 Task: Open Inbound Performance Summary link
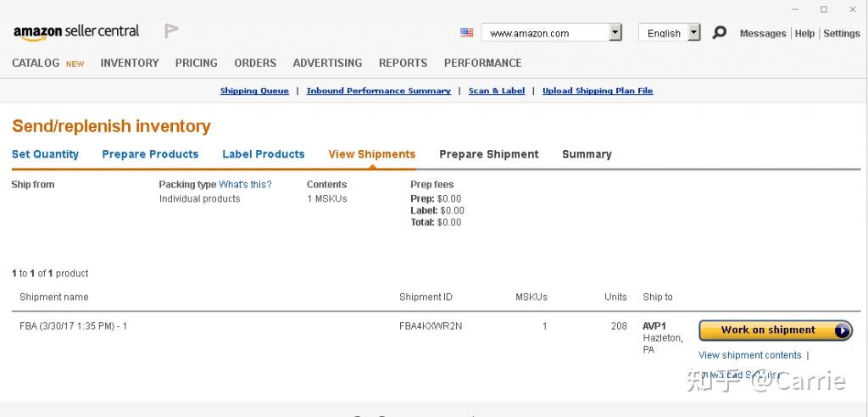(x=378, y=91)
